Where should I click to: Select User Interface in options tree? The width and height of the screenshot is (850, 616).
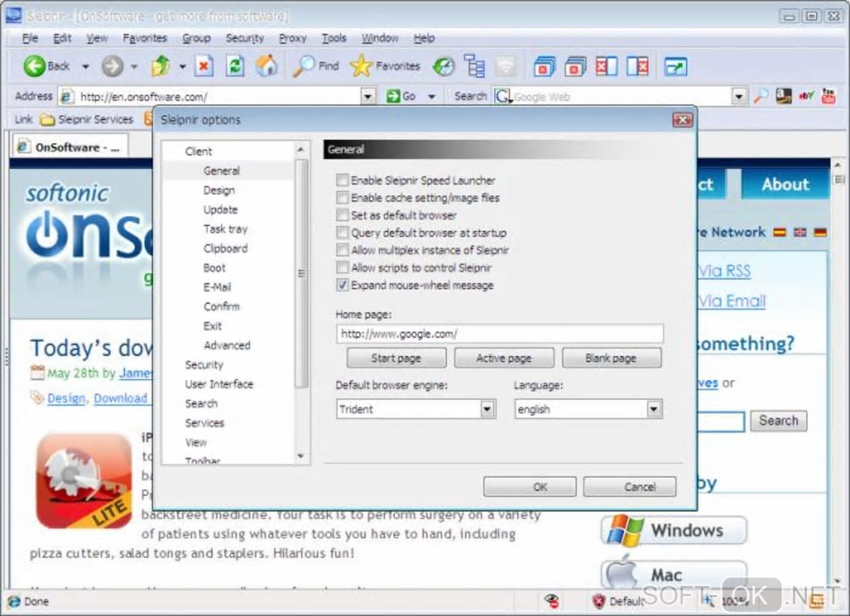tap(219, 384)
